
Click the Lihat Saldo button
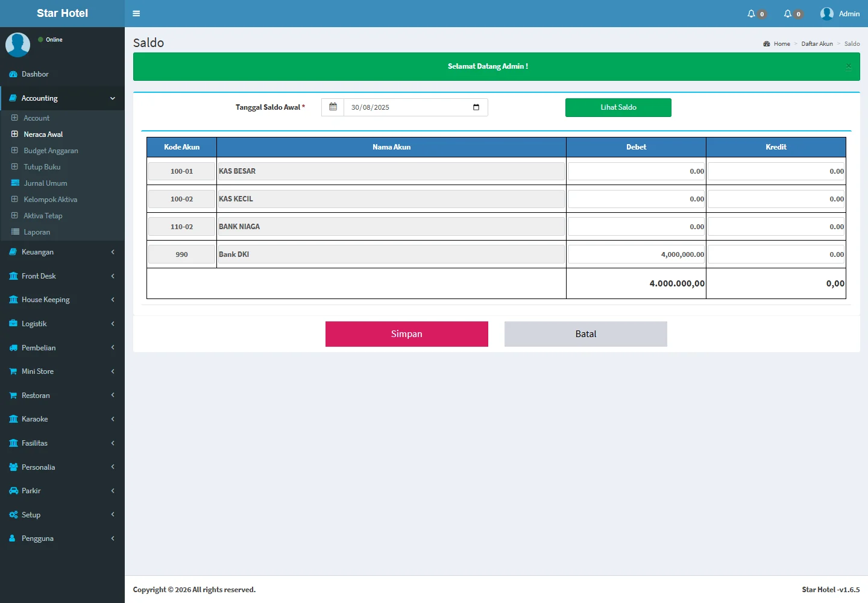(x=618, y=107)
